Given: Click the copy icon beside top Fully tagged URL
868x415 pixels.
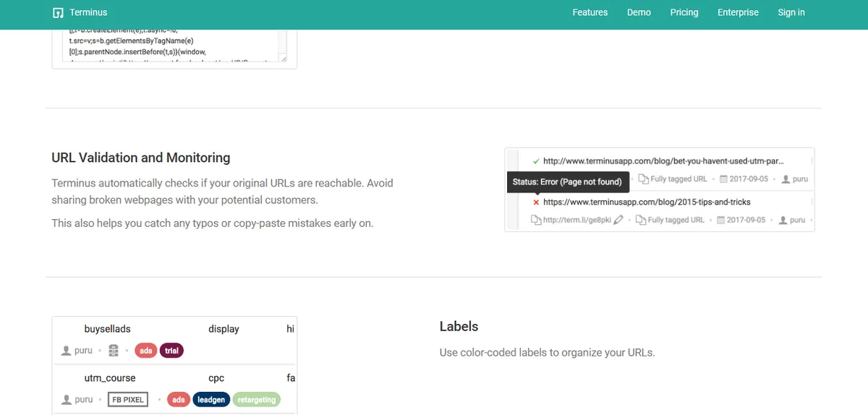Looking at the screenshot, I should 643,179.
